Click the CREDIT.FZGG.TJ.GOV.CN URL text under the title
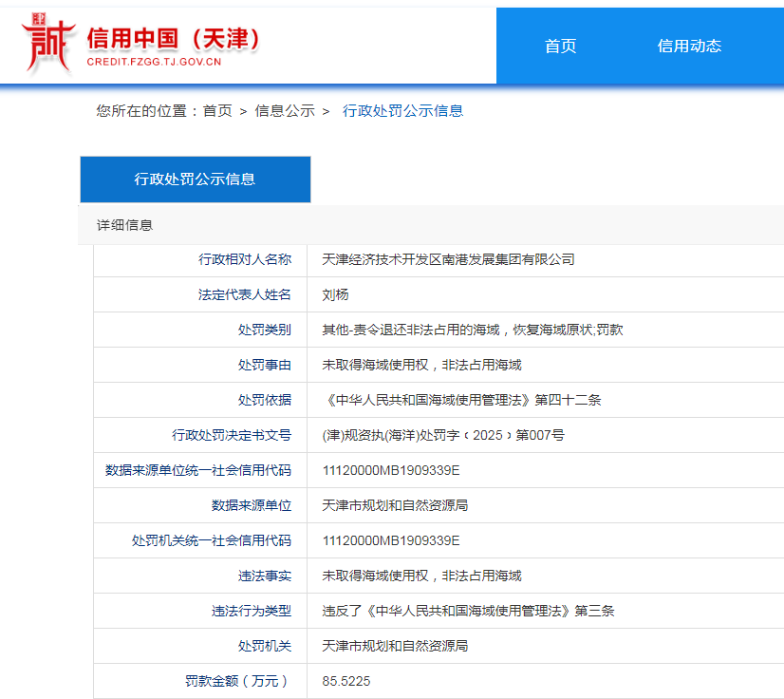This screenshot has width=784, height=699. pos(153,63)
